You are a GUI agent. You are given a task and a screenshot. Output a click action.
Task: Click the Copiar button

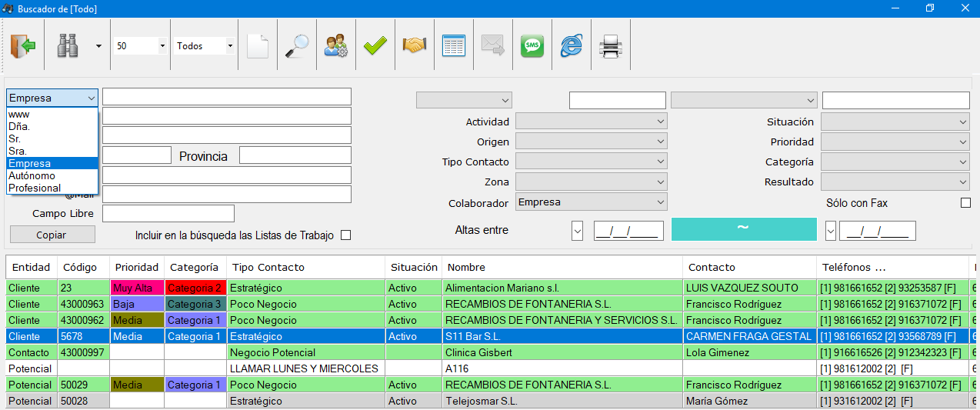tap(52, 235)
